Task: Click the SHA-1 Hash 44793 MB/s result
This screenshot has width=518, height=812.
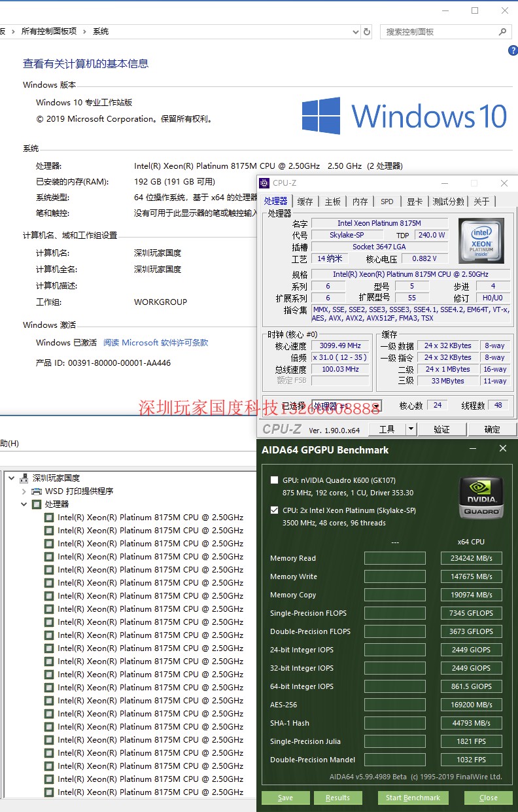Action: coord(472,723)
